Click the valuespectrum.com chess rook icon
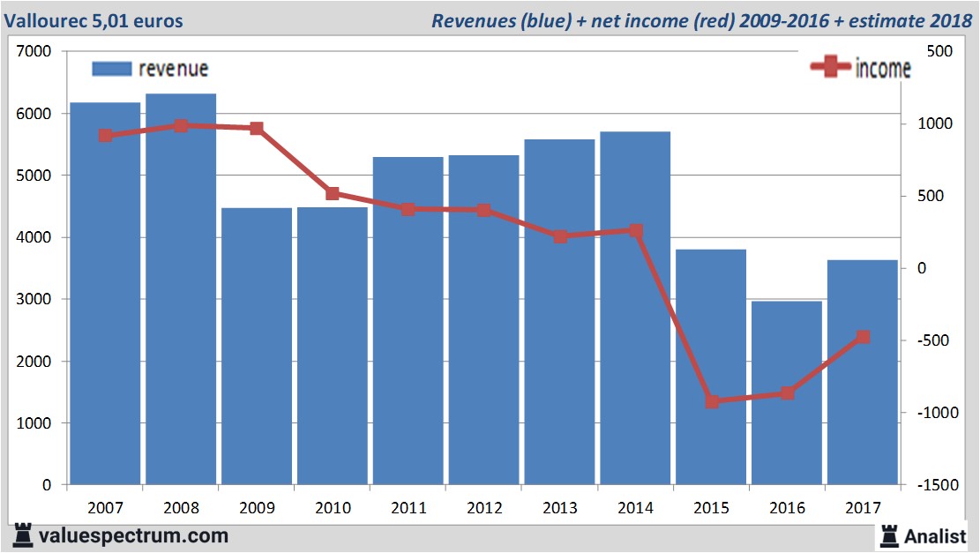 point(23,535)
